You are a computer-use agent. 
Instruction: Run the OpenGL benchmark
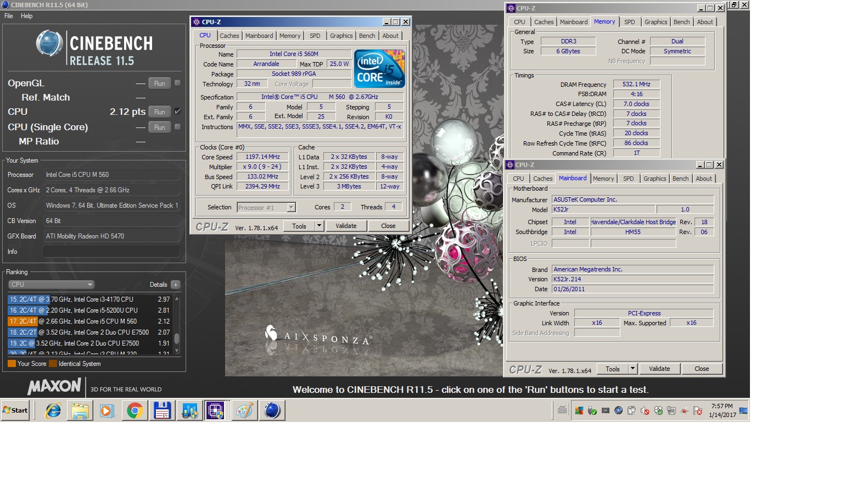pyautogui.click(x=159, y=84)
